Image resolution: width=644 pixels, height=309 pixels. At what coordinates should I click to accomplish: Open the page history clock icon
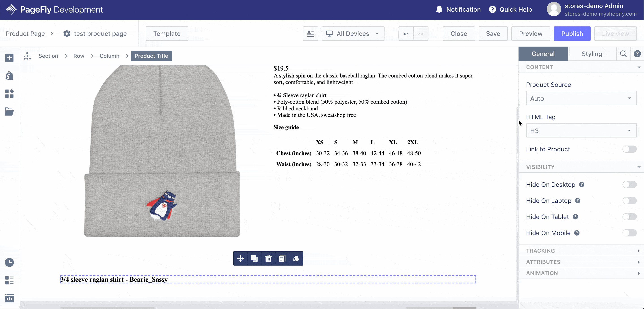coord(9,262)
